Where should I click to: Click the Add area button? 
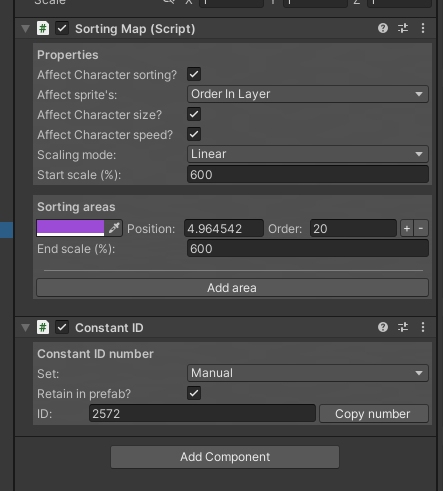click(232, 288)
